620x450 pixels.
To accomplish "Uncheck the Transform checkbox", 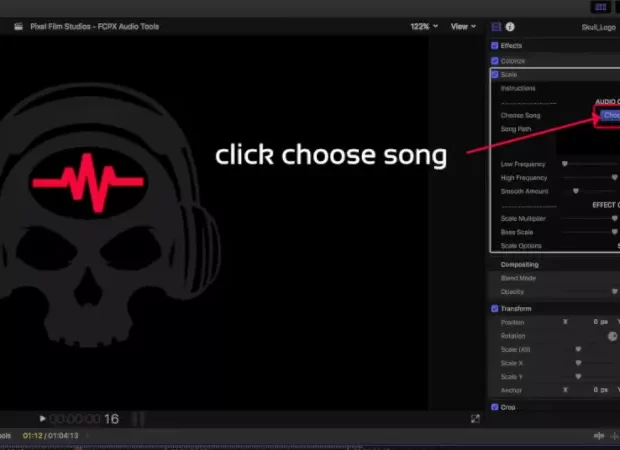I will point(495,308).
